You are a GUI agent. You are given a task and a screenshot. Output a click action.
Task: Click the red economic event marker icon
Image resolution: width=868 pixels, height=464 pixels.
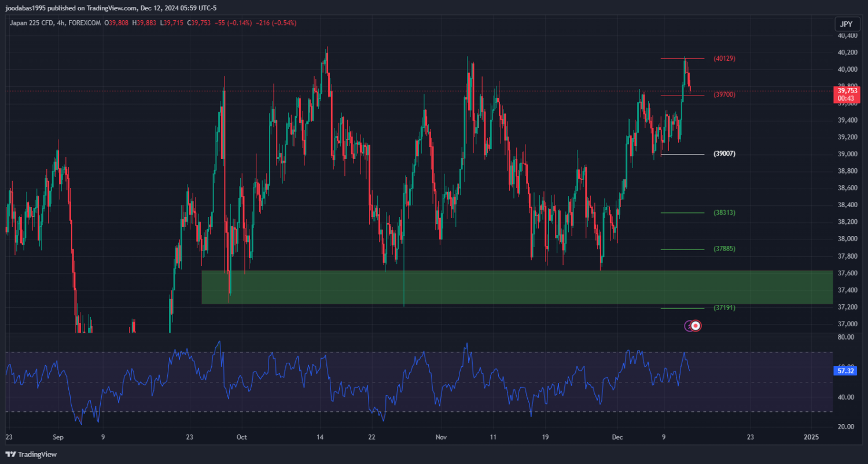(696, 326)
